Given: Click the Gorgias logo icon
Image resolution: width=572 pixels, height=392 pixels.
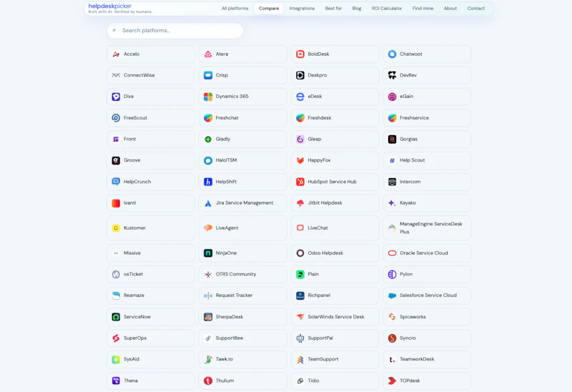Looking at the screenshot, I should [392, 139].
